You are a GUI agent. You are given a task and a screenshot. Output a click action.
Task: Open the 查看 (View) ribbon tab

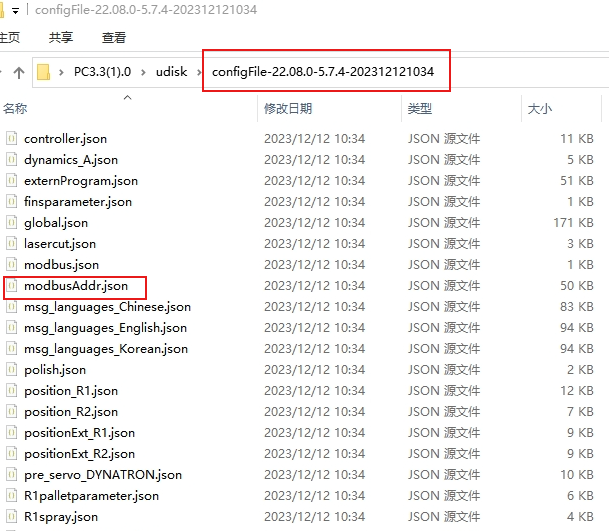[x=114, y=37]
